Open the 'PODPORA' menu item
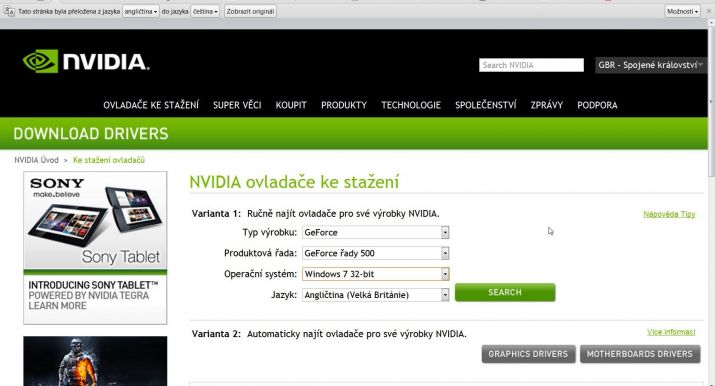Screen dimensions: 715x386 597,105
